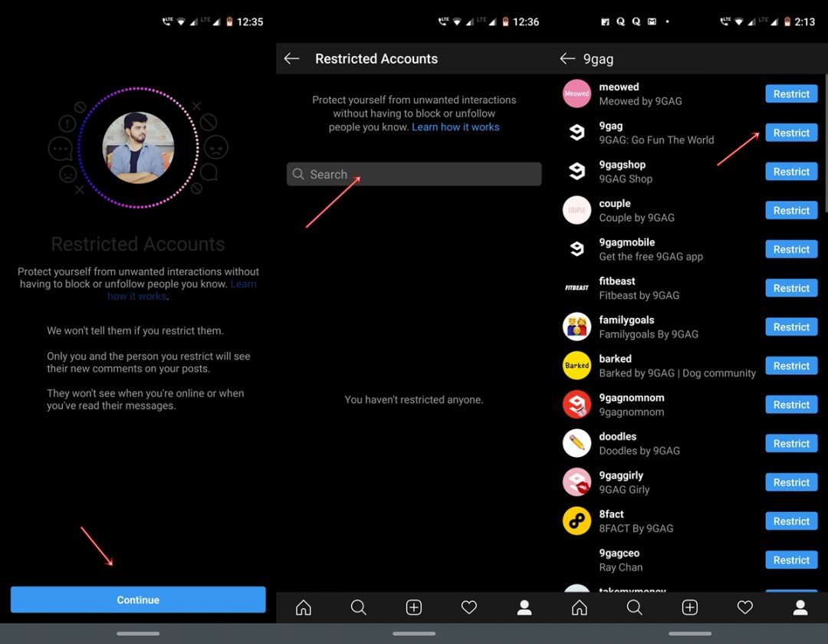The height and width of the screenshot is (644, 828).
Task: Open barked yellow profile avatar
Action: [577, 365]
